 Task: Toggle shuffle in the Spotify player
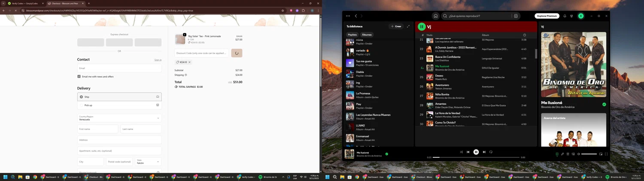click(461, 152)
